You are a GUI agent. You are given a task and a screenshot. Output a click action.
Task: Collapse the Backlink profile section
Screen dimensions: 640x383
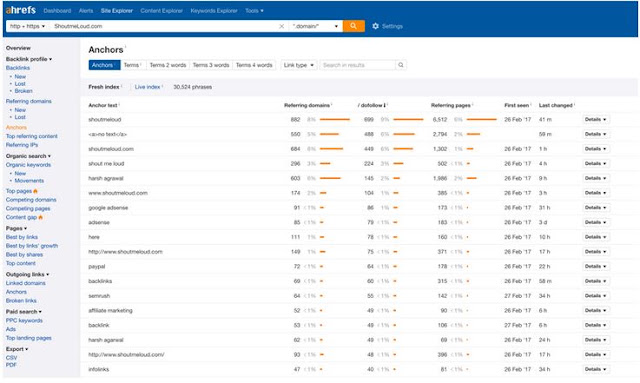tap(29, 59)
